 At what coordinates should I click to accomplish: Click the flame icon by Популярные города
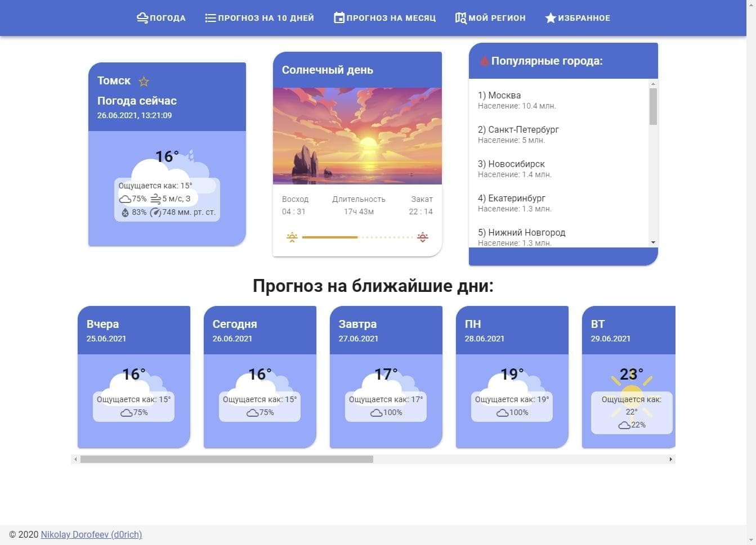(x=484, y=61)
